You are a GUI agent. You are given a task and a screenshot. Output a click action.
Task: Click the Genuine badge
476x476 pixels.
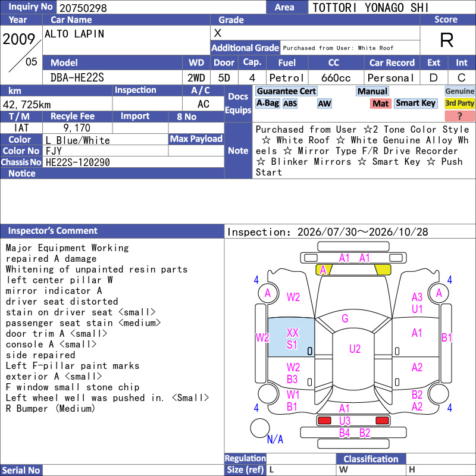(459, 91)
